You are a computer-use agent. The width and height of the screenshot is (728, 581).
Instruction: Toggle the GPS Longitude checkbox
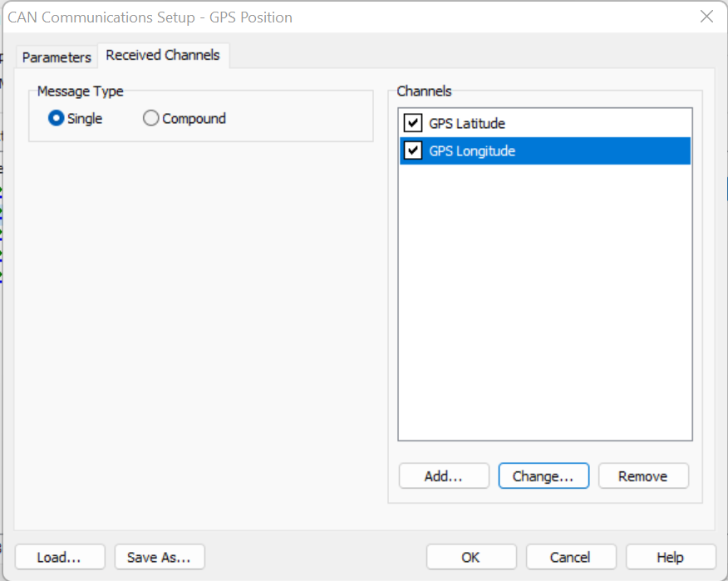[413, 151]
